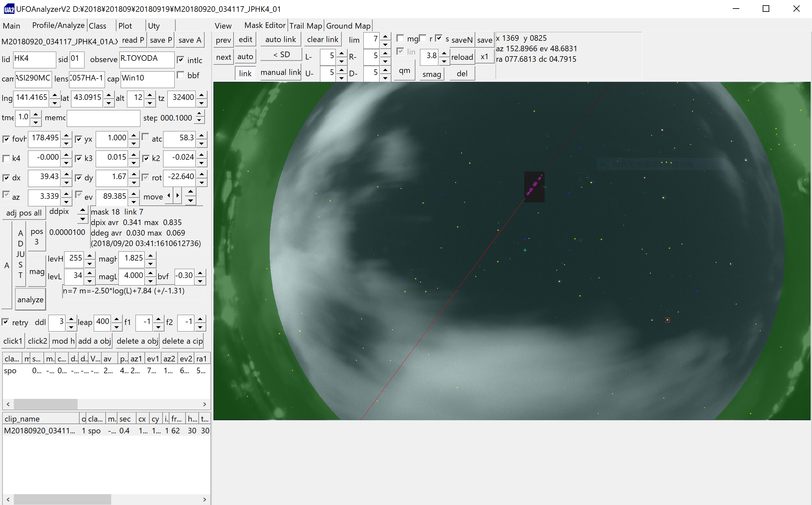
Task: Click the move left arrow button
Action: coord(169,196)
